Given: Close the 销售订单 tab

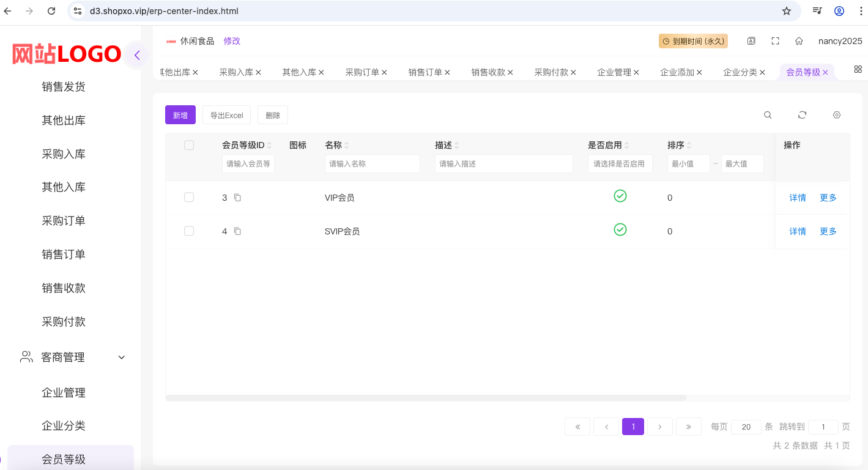Looking at the screenshot, I should tap(447, 72).
